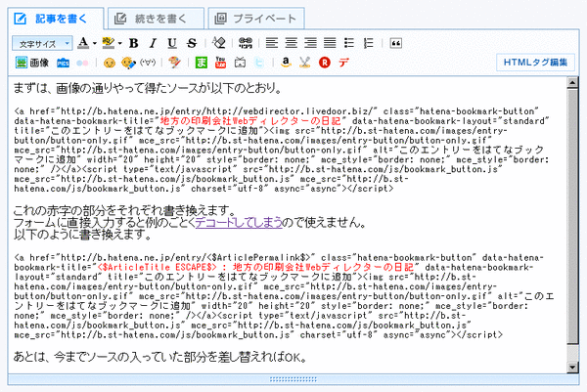Screen dimensions: 587x392
Task: Click inside the article editor text area
Action: 287,225
